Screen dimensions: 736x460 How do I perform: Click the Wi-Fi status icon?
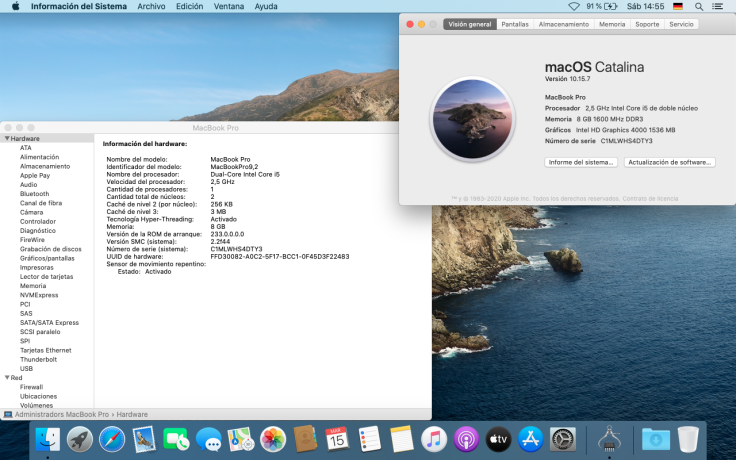(x=574, y=6)
